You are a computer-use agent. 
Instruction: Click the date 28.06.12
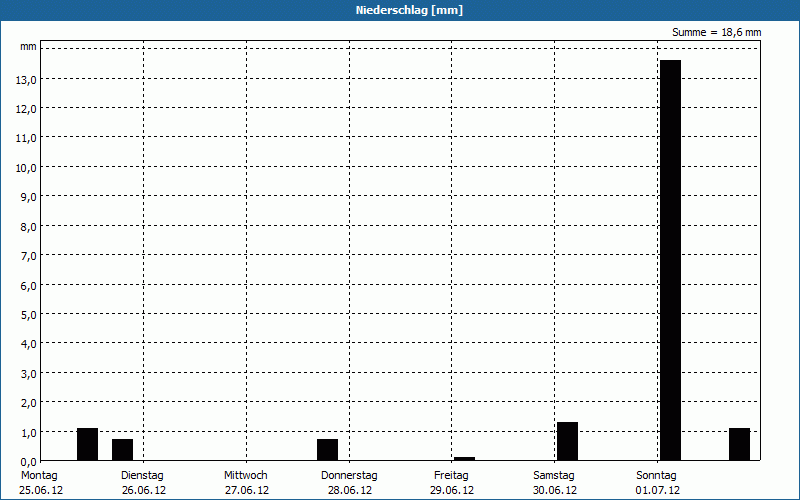pyautogui.click(x=349, y=490)
